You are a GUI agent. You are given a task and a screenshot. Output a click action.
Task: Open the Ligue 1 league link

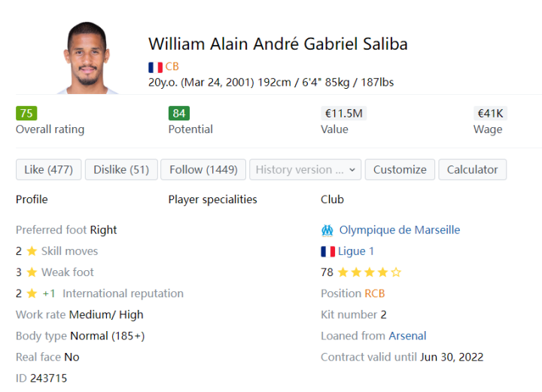(356, 251)
